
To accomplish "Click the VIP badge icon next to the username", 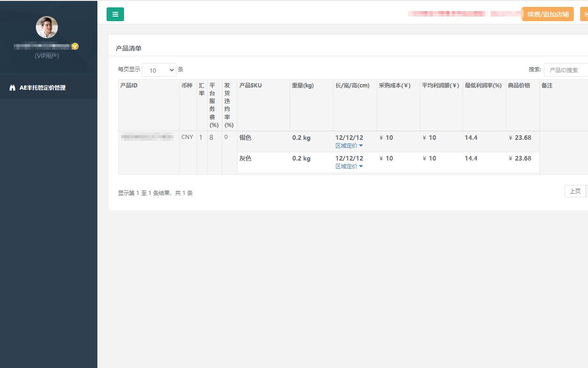I will coord(75,46).
